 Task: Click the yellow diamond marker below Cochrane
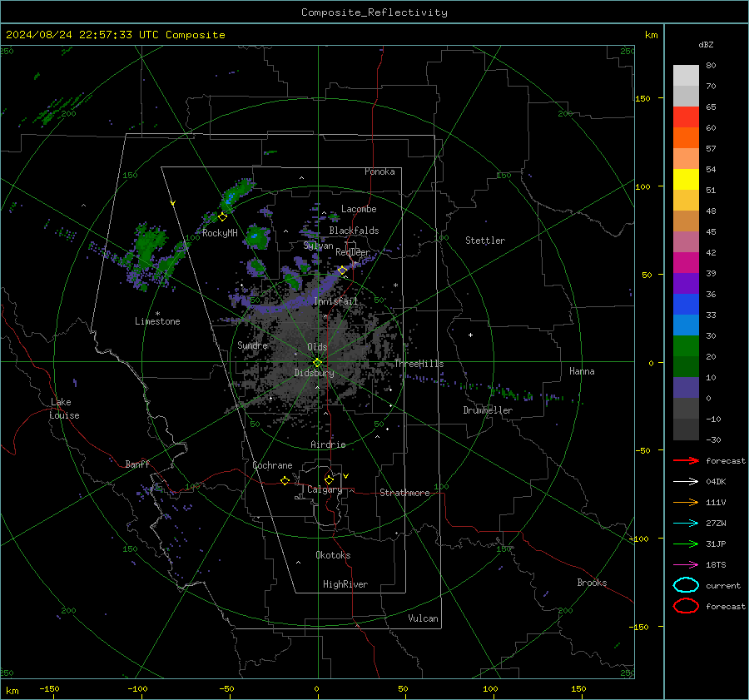click(x=285, y=481)
